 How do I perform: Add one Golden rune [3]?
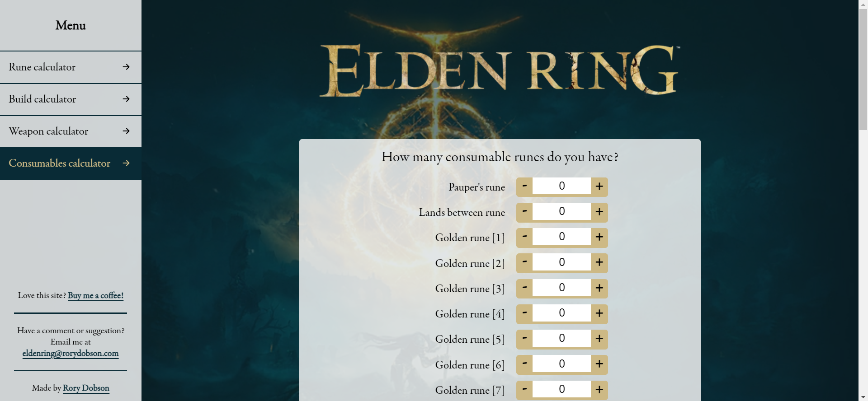(x=599, y=288)
